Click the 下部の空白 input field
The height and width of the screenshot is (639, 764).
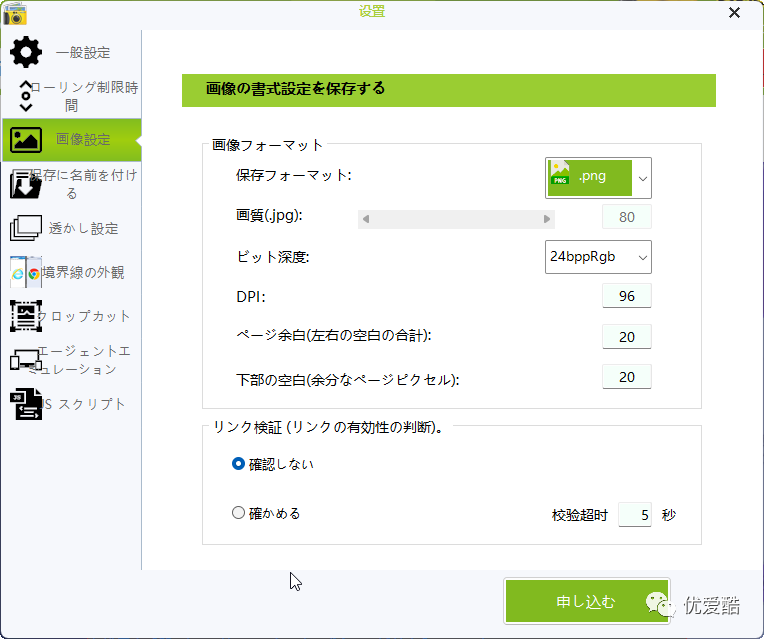coord(627,377)
